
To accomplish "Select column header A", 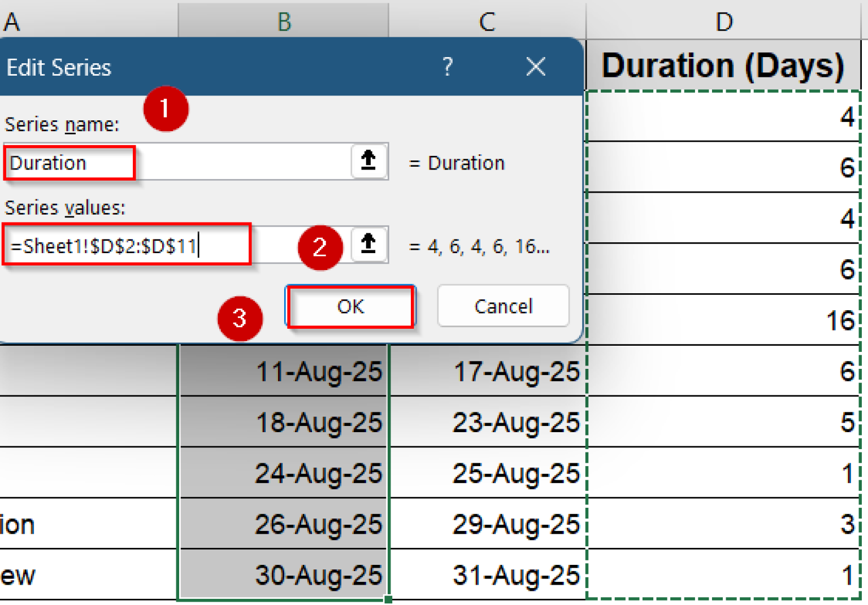I will coord(12,21).
